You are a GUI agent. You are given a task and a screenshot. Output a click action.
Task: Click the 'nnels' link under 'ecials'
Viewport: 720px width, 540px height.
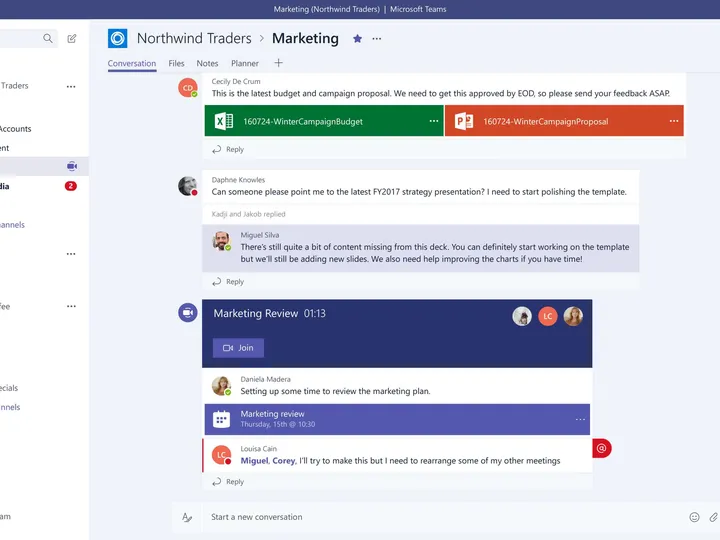click(x=10, y=407)
